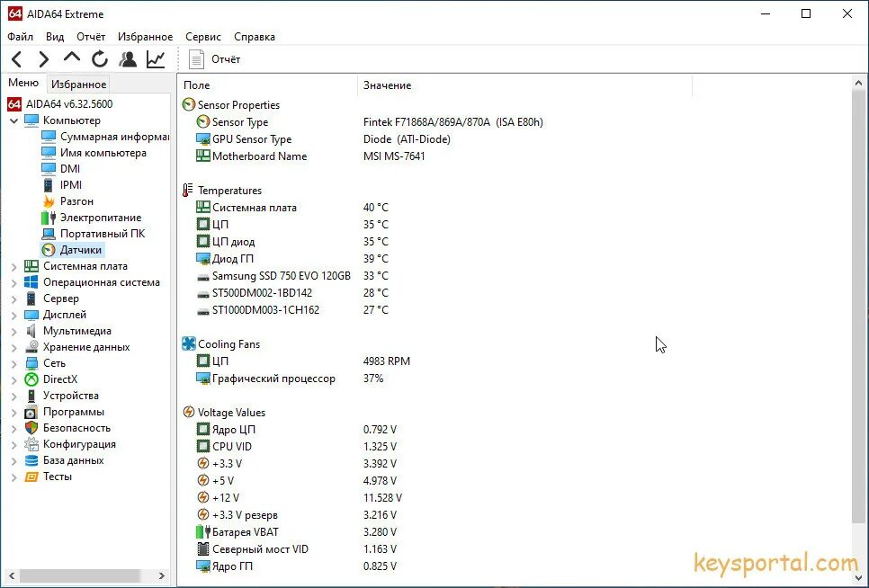The width and height of the screenshot is (869, 588).
Task: Click the Тесты icon in tree
Action: (x=31, y=477)
